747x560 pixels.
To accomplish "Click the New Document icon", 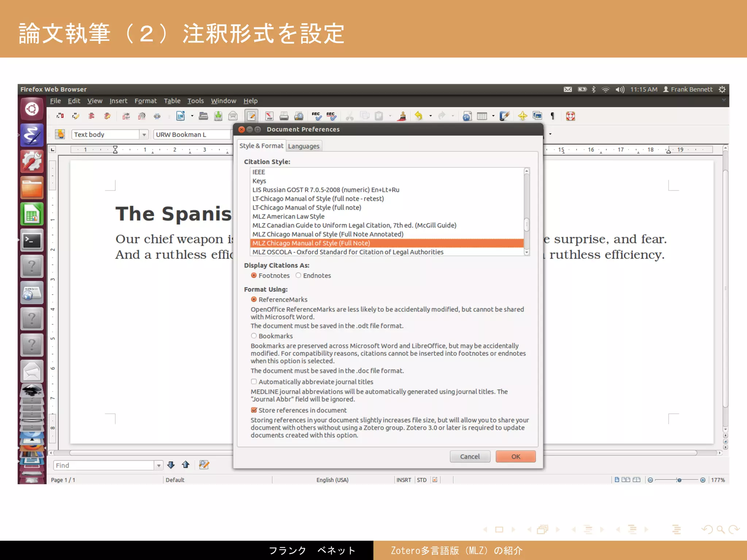I will tap(181, 116).
